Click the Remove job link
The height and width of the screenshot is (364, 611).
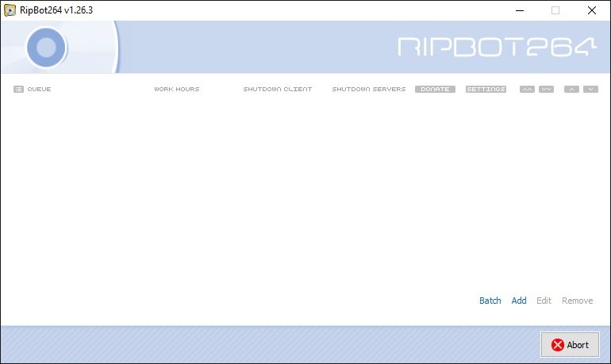coord(577,301)
